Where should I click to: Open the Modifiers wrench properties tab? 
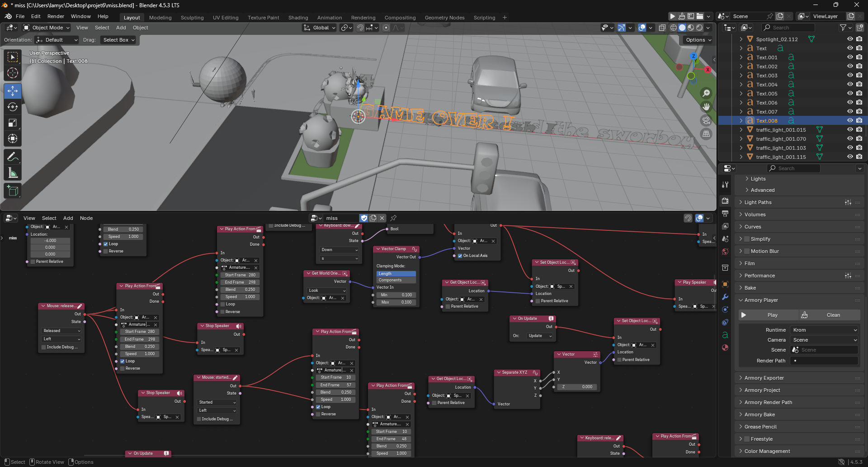[725, 297]
